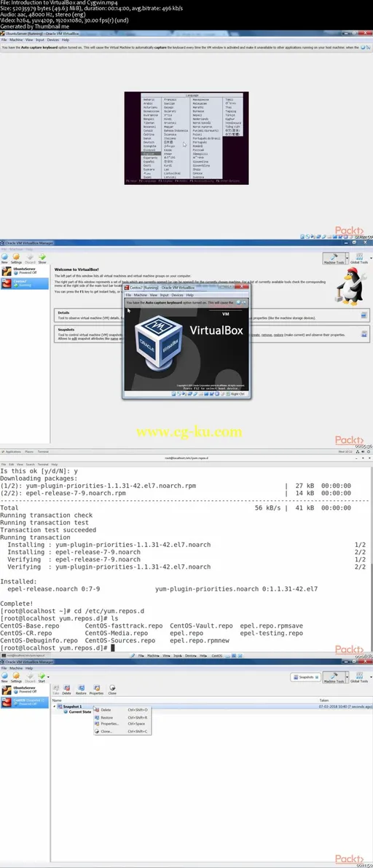
Task: Click Right Ctrl host key indicator
Action: point(238,394)
